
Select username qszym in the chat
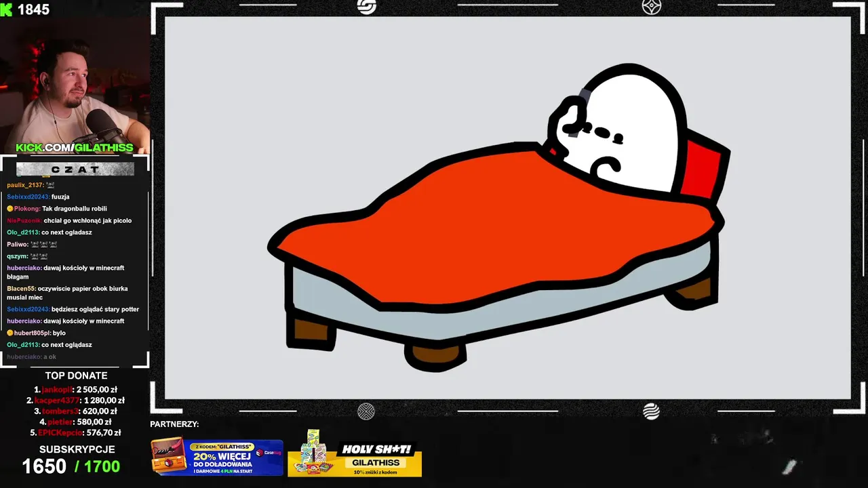(18, 256)
